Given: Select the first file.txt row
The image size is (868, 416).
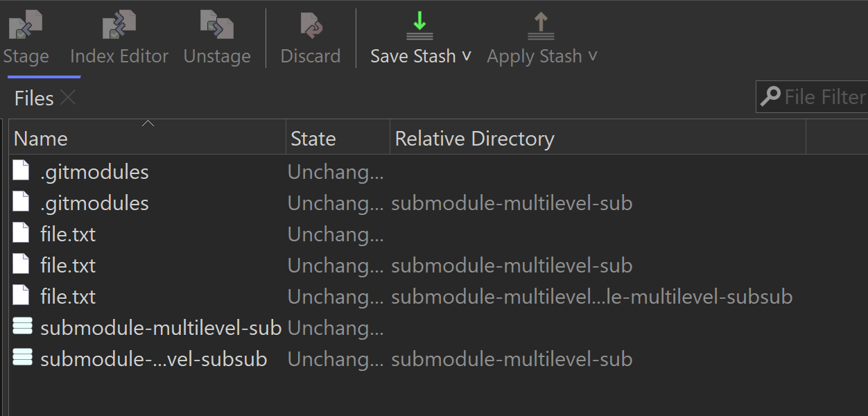Looking at the screenshot, I should pos(67,234).
